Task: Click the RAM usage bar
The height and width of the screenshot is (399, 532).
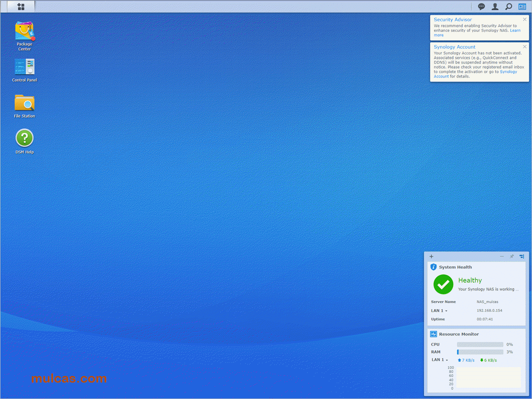Action: click(480, 352)
